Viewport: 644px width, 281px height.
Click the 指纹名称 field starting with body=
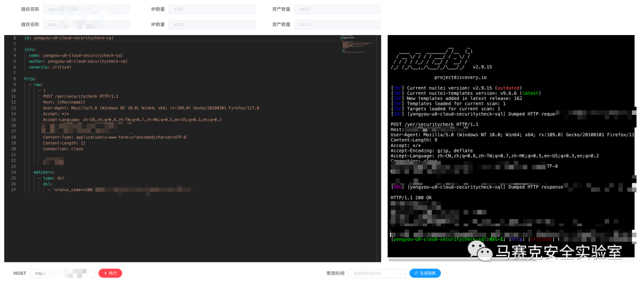point(86,24)
